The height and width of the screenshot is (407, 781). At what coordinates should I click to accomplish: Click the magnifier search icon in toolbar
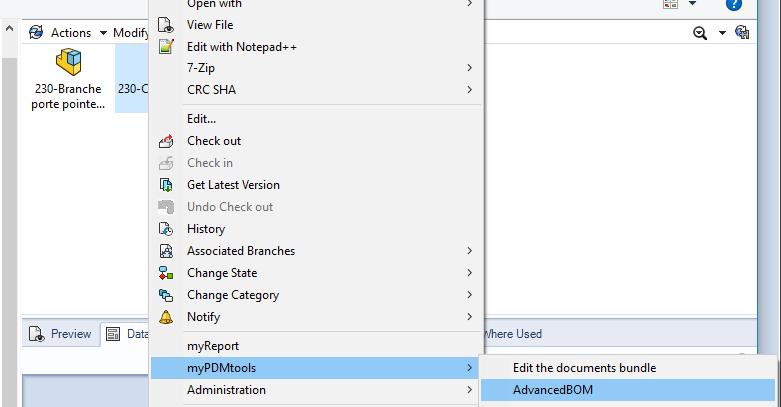(x=701, y=33)
